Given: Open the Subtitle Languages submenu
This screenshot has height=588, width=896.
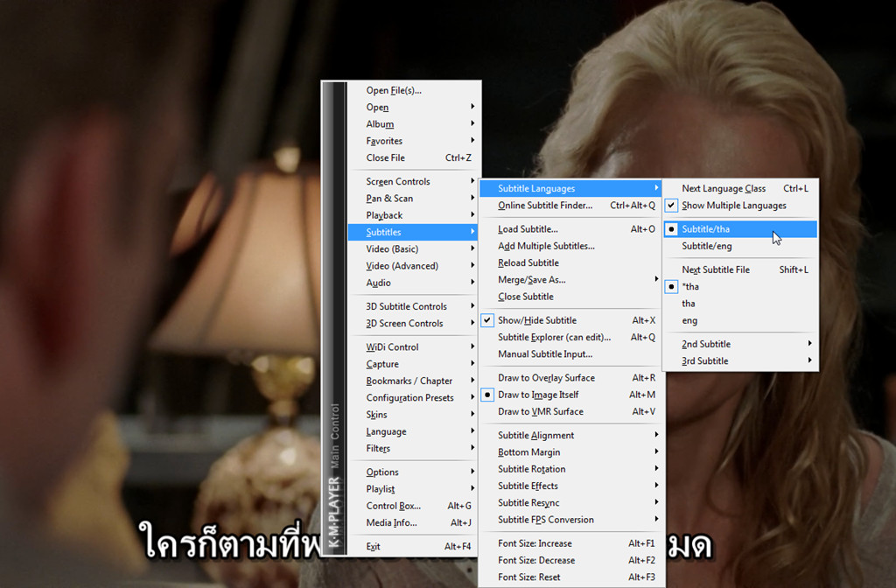Looking at the screenshot, I should pos(570,189).
